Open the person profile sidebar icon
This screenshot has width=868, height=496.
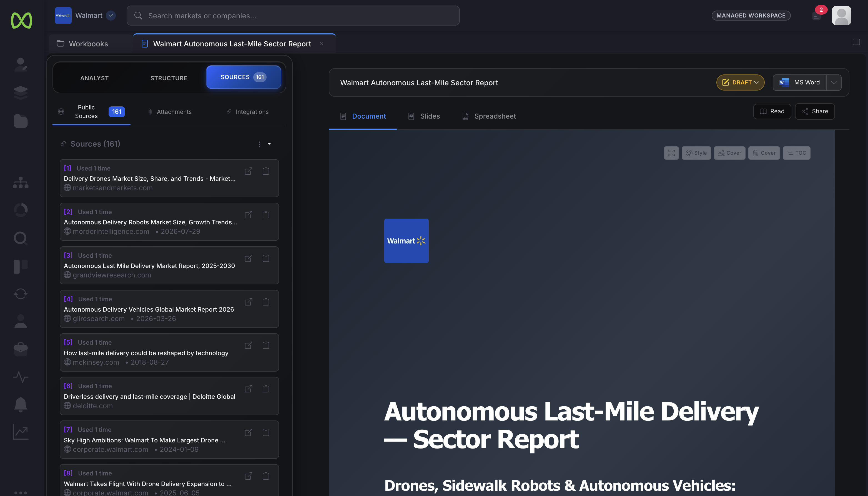point(21,321)
